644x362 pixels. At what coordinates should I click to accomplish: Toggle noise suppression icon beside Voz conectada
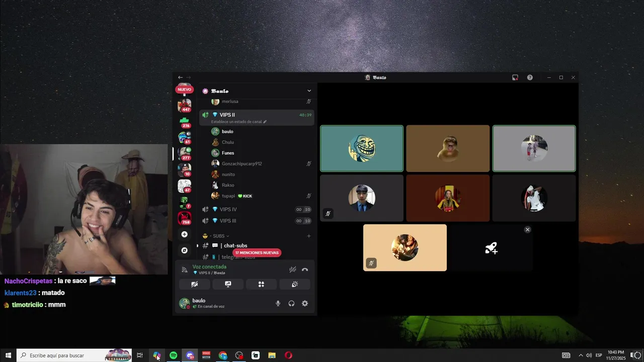(293, 269)
